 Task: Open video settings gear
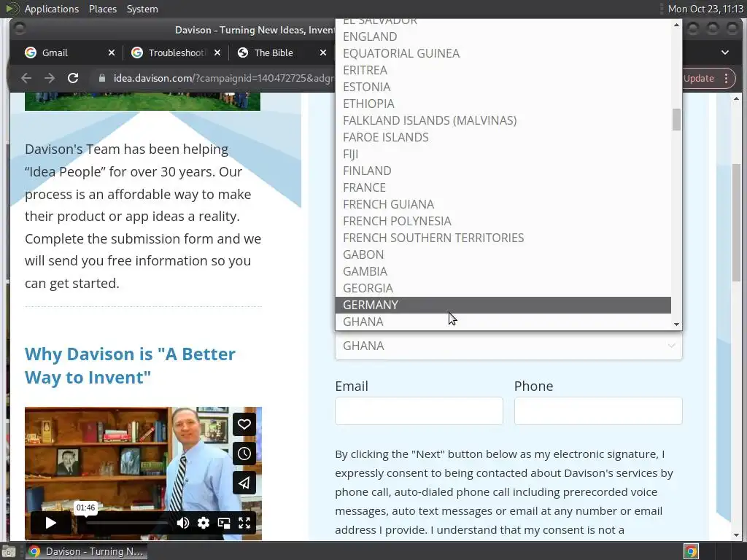point(204,523)
